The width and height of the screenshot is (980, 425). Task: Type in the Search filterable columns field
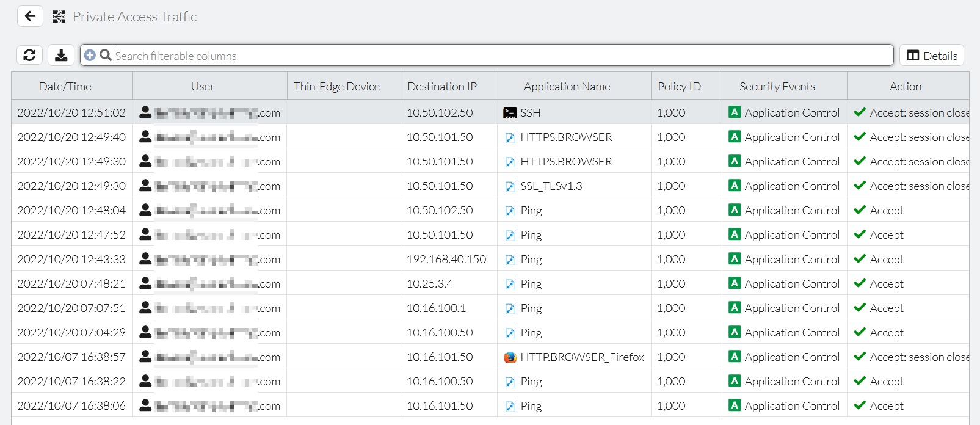pos(501,56)
